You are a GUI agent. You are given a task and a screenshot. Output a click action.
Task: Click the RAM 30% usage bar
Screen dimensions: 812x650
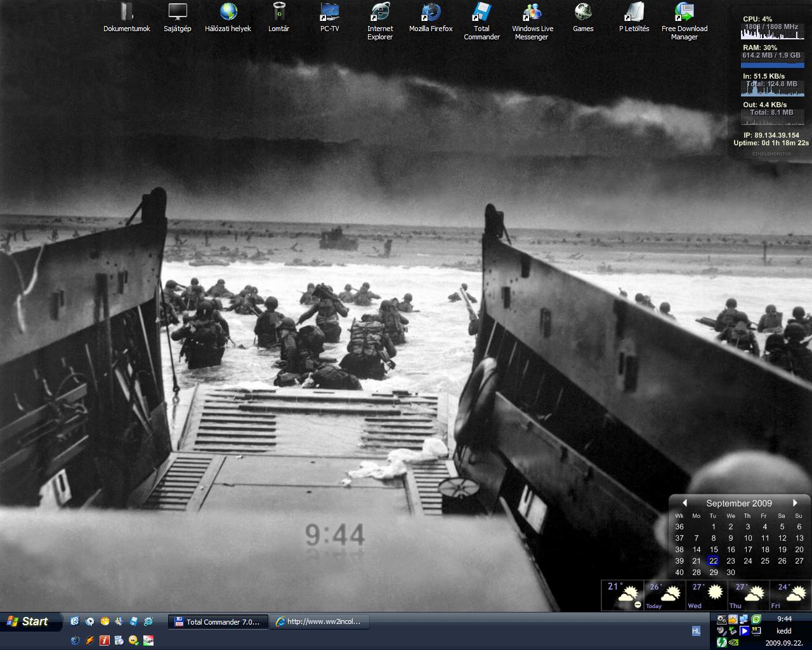tap(772, 60)
